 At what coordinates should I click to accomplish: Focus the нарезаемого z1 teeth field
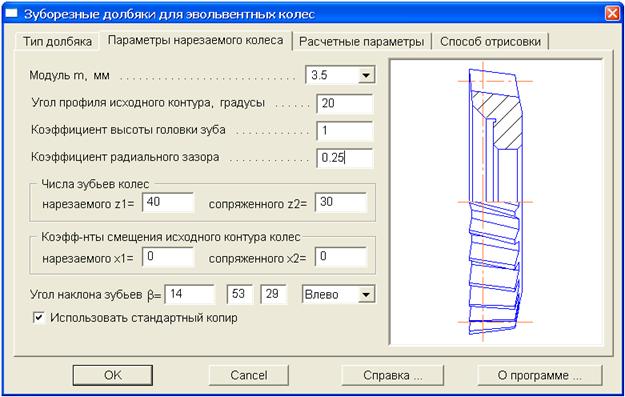coord(168,202)
